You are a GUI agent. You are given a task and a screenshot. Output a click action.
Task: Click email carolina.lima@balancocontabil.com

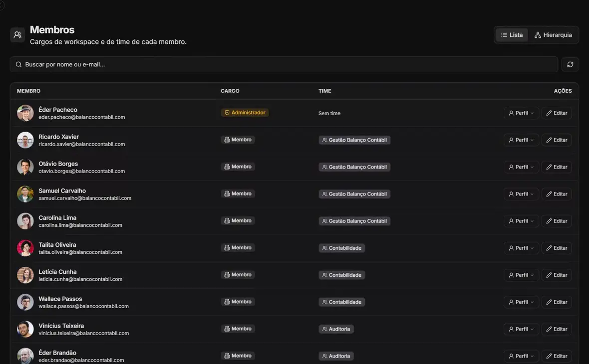click(x=80, y=225)
